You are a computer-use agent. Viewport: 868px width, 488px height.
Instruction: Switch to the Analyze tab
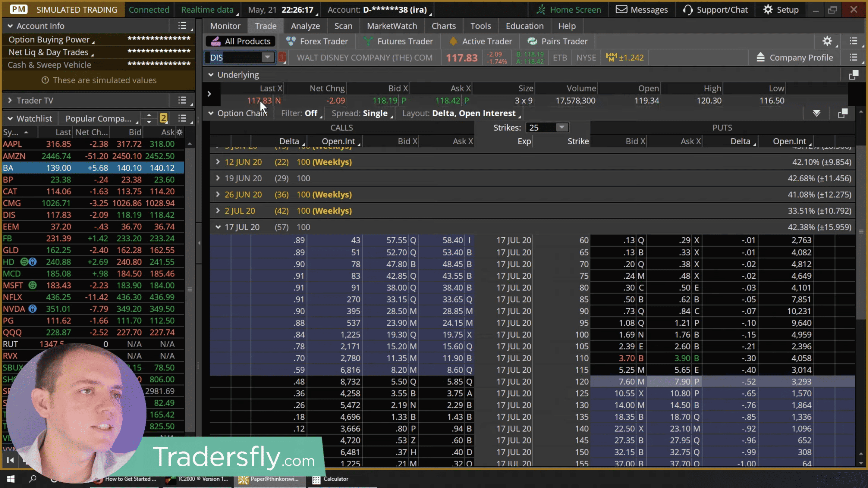click(x=305, y=26)
